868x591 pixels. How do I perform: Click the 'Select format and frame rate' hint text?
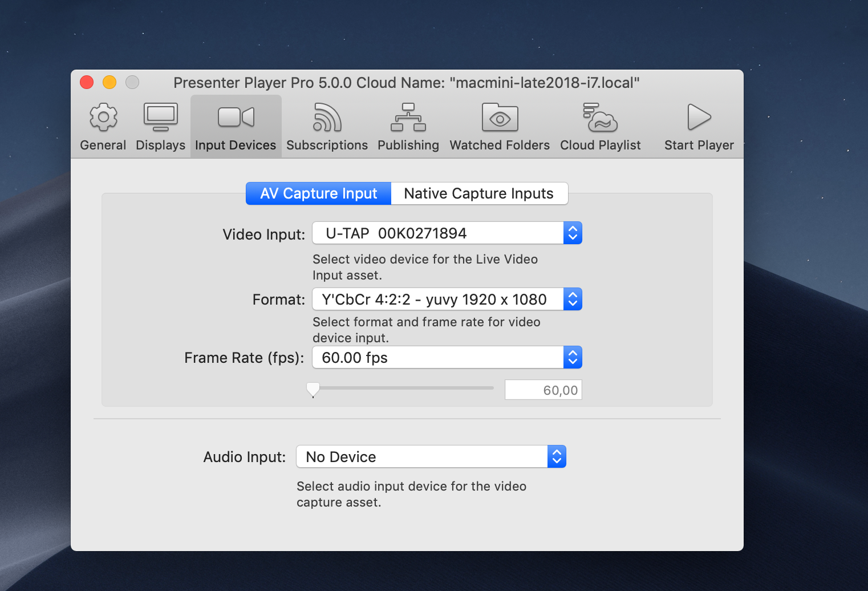pos(426,330)
